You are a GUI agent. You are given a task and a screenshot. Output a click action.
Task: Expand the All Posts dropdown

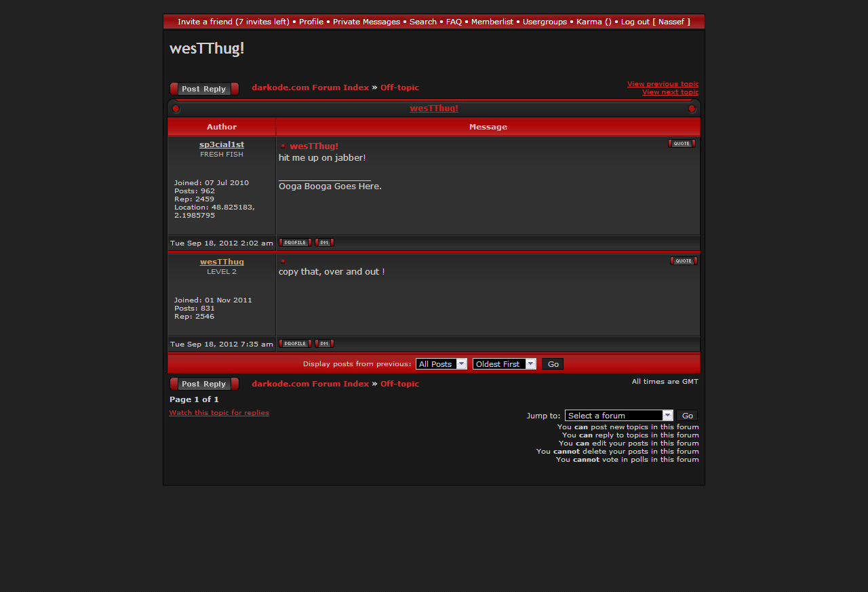coord(441,364)
